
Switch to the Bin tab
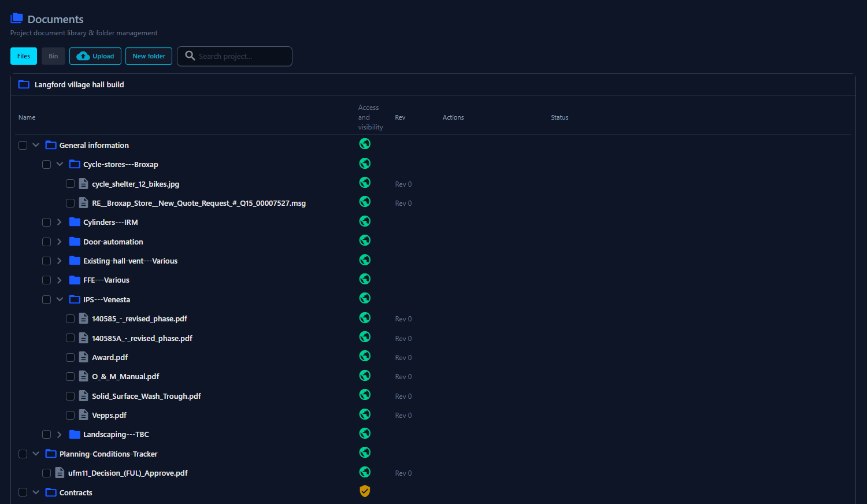point(53,56)
